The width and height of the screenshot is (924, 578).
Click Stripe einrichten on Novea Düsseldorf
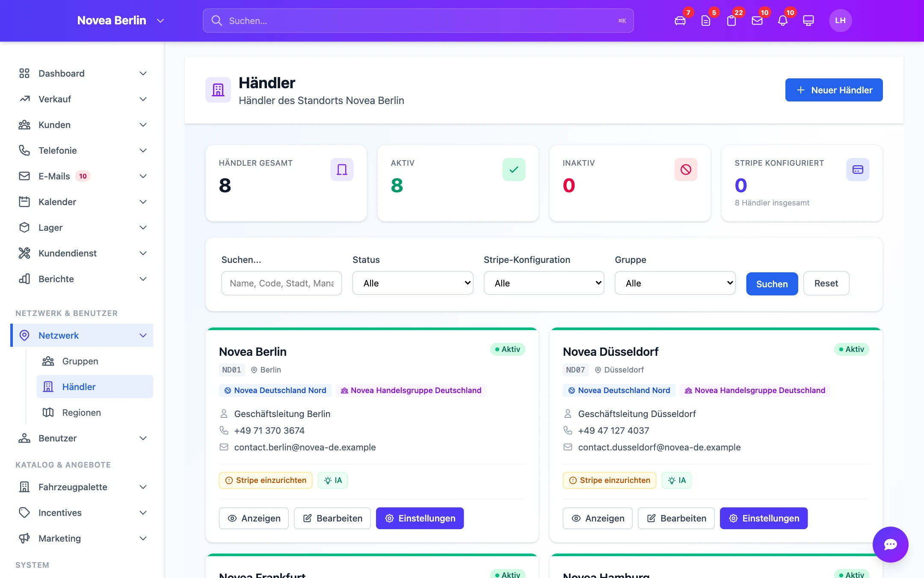click(610, 480)
